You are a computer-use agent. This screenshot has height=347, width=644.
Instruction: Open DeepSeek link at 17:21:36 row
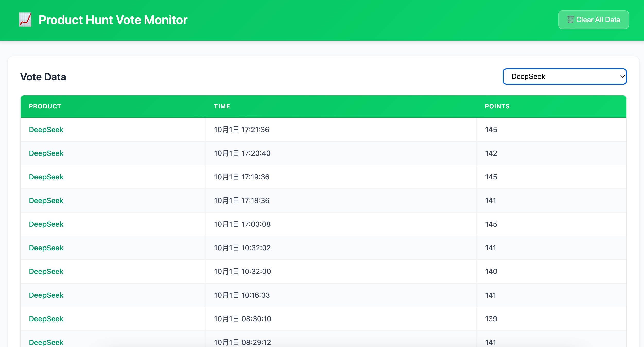tap(46, 130)
